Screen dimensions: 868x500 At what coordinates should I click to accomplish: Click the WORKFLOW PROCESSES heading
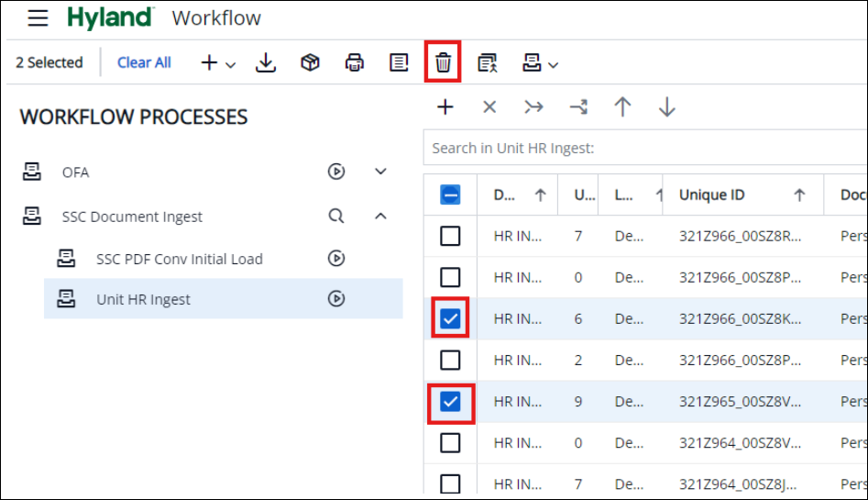[x=134, y=117]
